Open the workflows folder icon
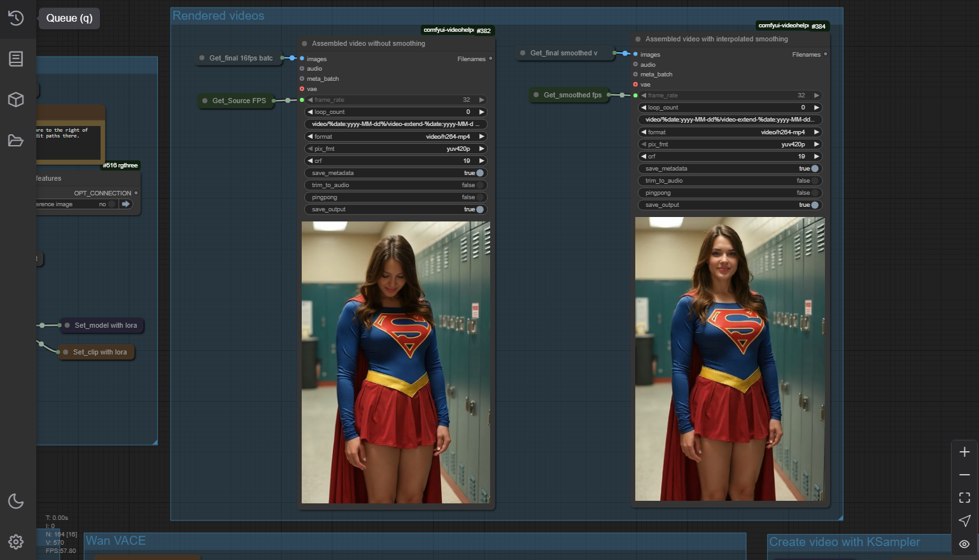 [x=16, y=141]
